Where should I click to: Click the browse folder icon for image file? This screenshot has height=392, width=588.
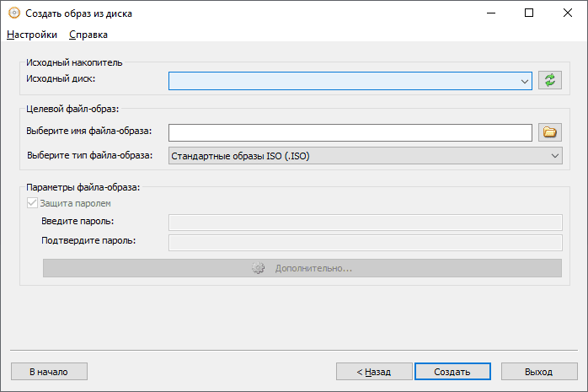pyautogui.click(x=550, y=132)
